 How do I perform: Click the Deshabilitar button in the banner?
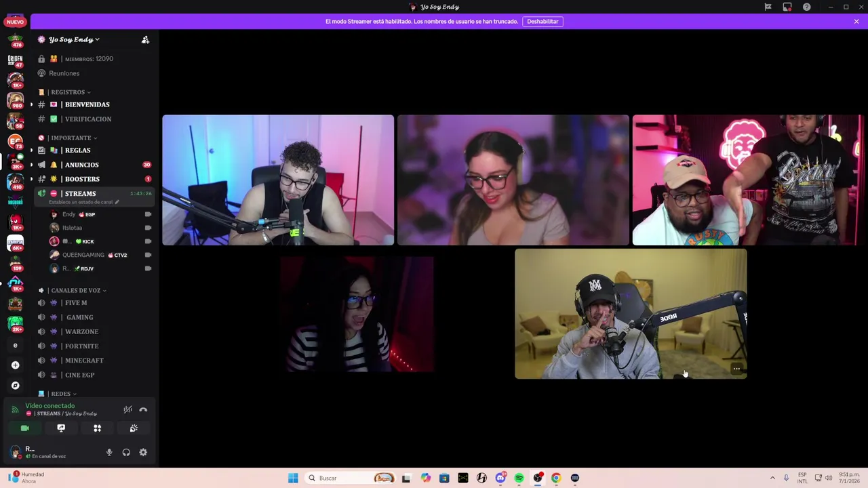(542, 22)
